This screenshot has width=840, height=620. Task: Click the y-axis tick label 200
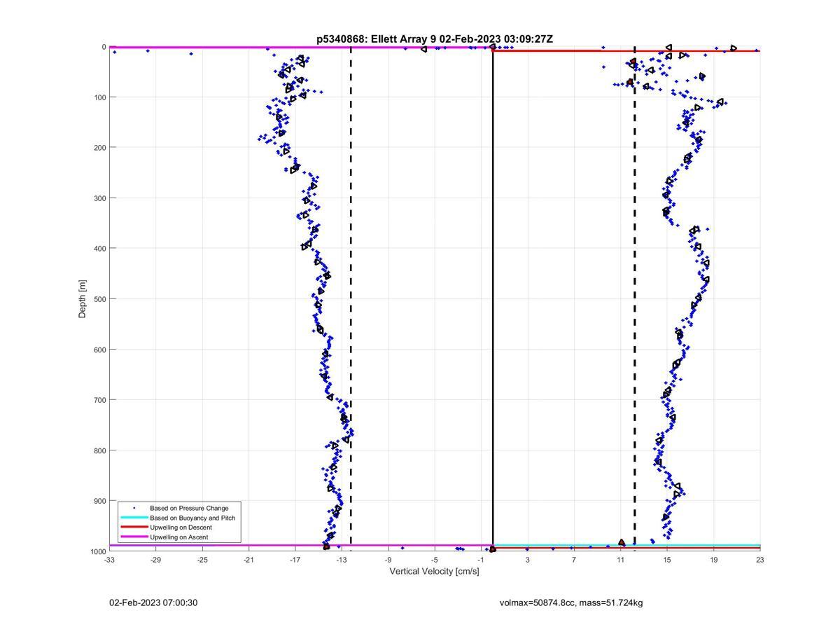pos(99,148)
